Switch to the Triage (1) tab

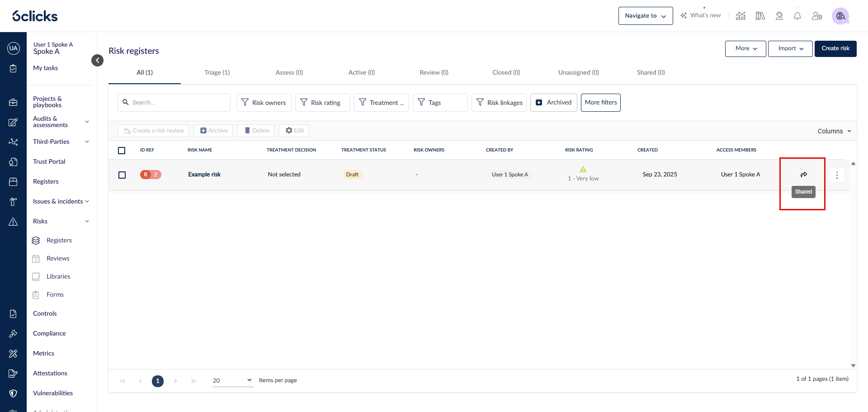pos(217,72)
